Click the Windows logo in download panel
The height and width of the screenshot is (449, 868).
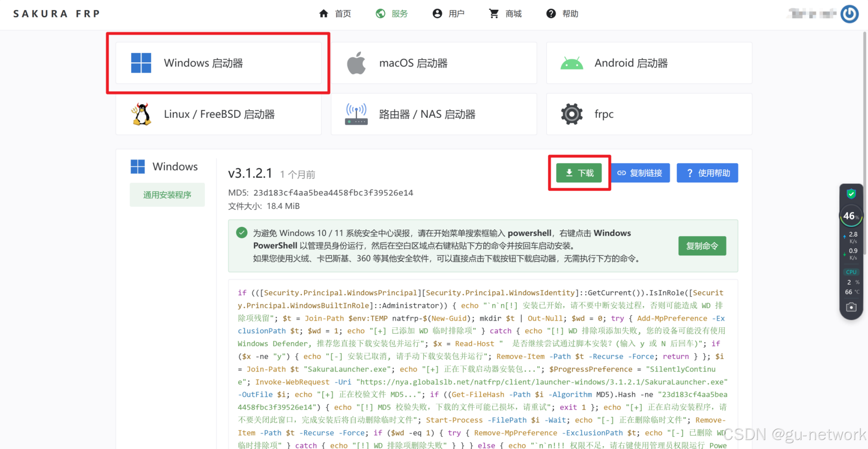(x=138, y=166)
